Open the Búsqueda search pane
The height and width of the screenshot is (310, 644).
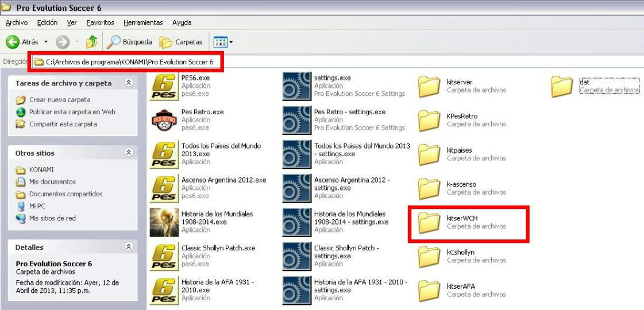click(129, 42)
